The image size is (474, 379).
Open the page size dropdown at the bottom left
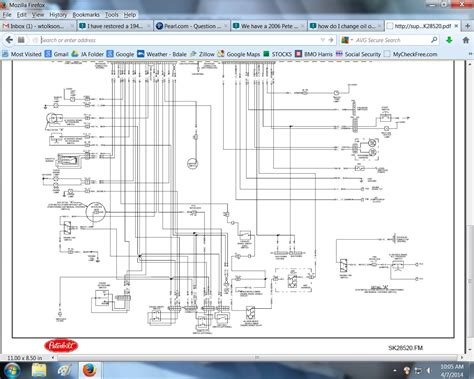tap(52, 358)
